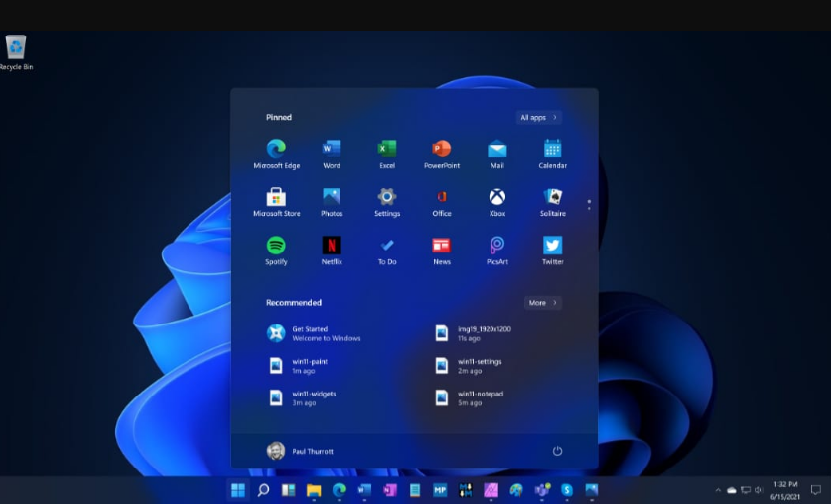Image resolution: width=831 pixels, height=504 pixels.
Task: Open Task View on the taskbar
Action: click(288, 490)
